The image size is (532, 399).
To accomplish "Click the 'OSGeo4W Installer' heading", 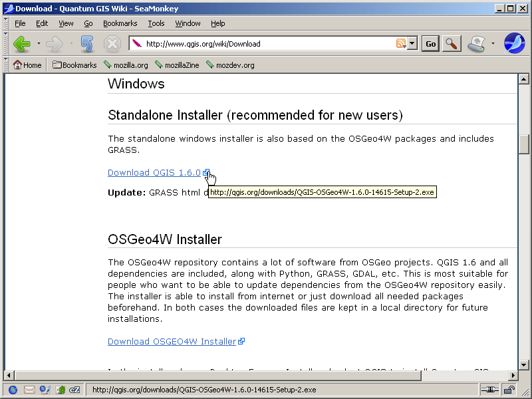I will (164, 239).
